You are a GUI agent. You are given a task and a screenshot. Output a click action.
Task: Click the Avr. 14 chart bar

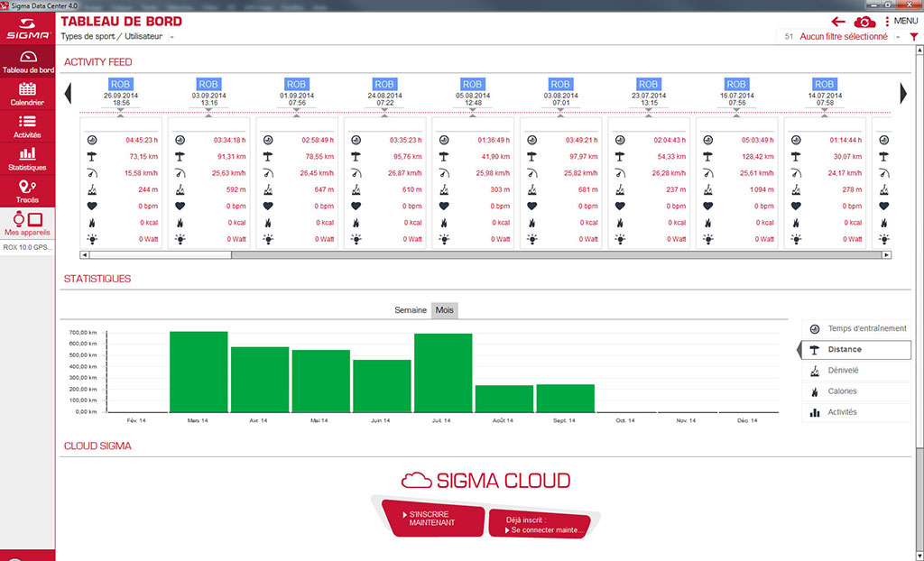pos(260,380)
